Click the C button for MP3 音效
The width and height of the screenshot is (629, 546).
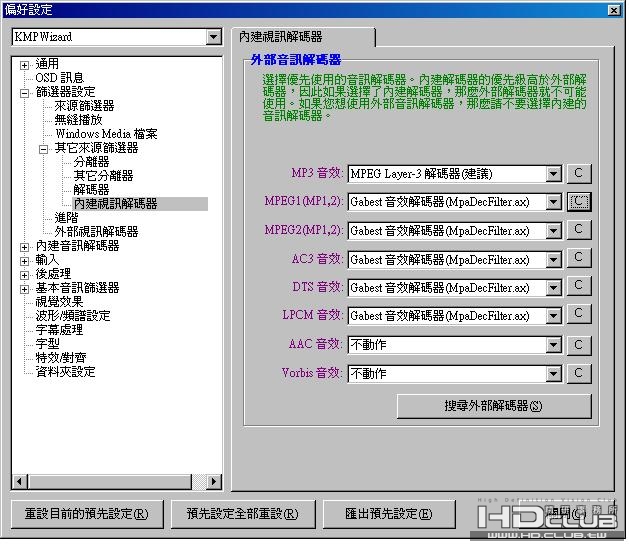point(579,174)
